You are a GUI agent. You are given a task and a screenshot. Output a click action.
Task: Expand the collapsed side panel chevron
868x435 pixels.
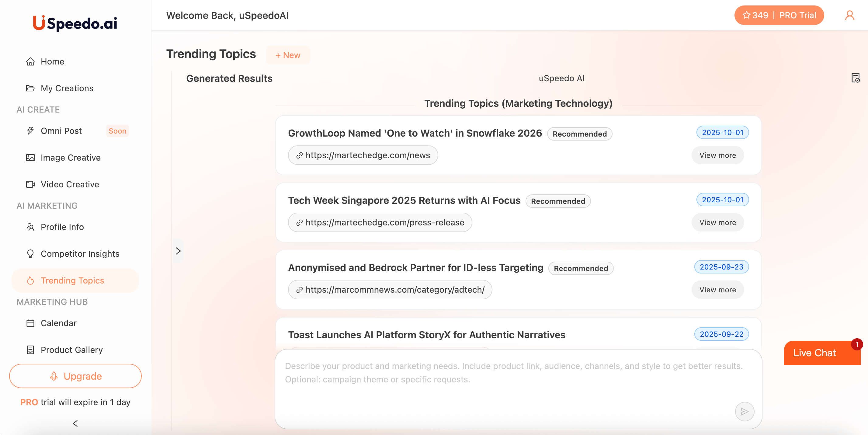(x=178, y=251)
